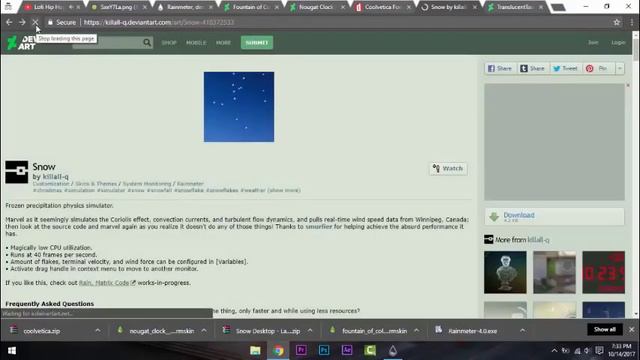Open Adobe Photoshop from taskbar
The height and width of the screenshot is (360, 640).
(324, 351)
